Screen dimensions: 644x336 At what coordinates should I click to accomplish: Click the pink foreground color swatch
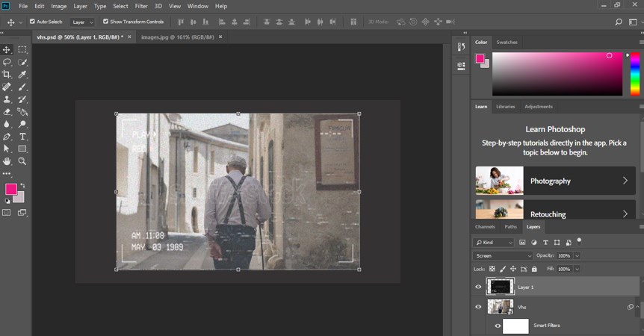point(11,189)
